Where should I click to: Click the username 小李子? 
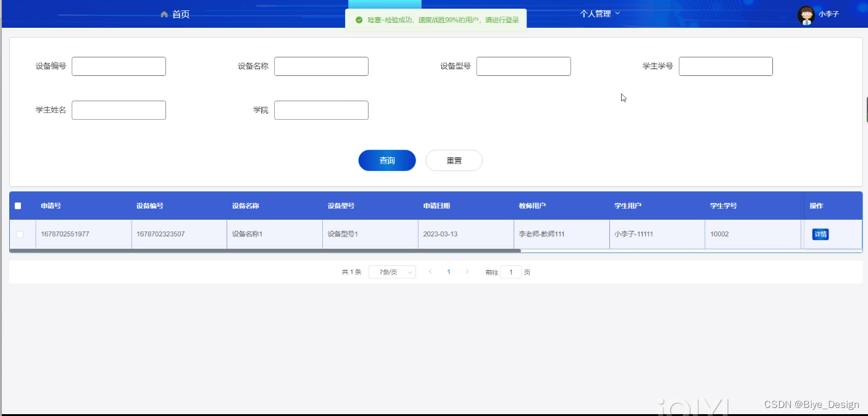tap(828, 14)
